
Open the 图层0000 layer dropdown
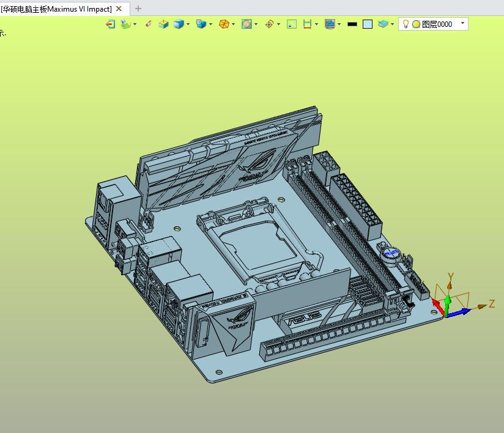pos(462,23)
